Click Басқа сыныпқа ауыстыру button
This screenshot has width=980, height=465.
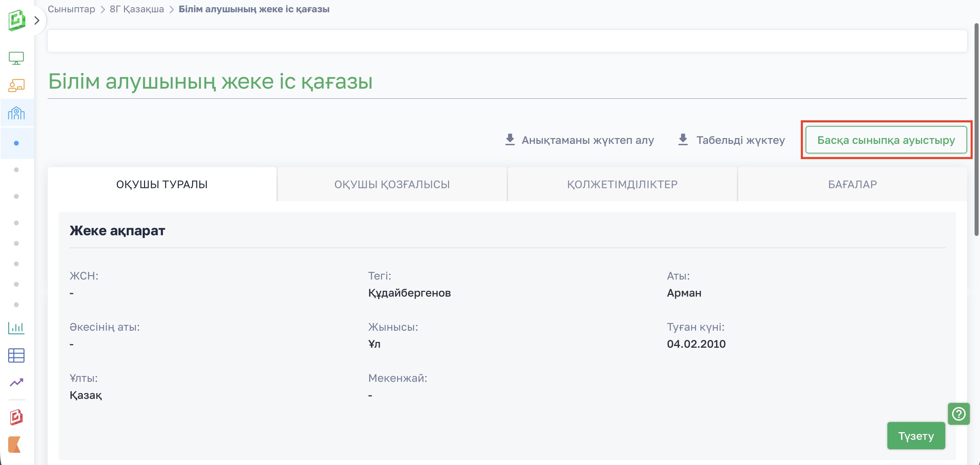pos(886,140)
